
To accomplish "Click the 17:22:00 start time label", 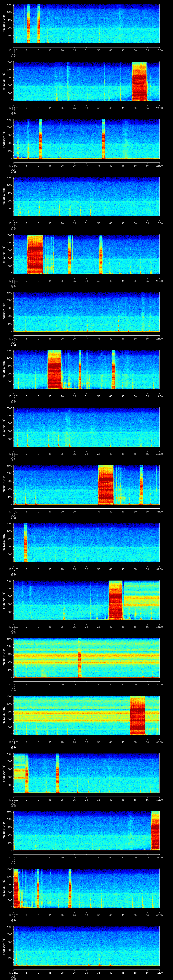I will click(x=13, y=50).
